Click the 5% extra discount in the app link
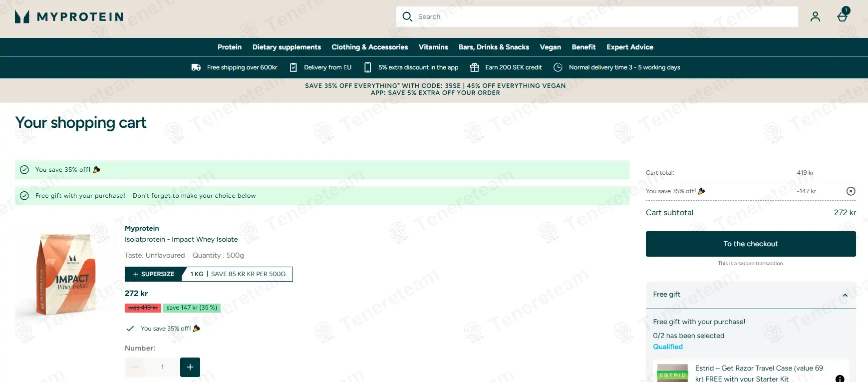This screenshot has width=868, height=382. (x=418, y=67)
